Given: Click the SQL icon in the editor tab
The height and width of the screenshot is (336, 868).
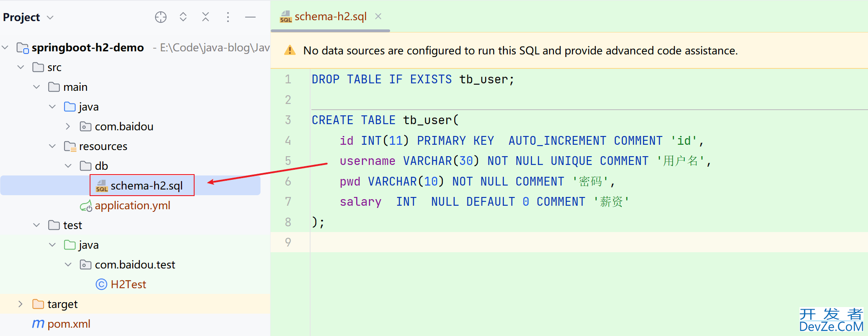Looking at the screenshot, I should 286,17.
